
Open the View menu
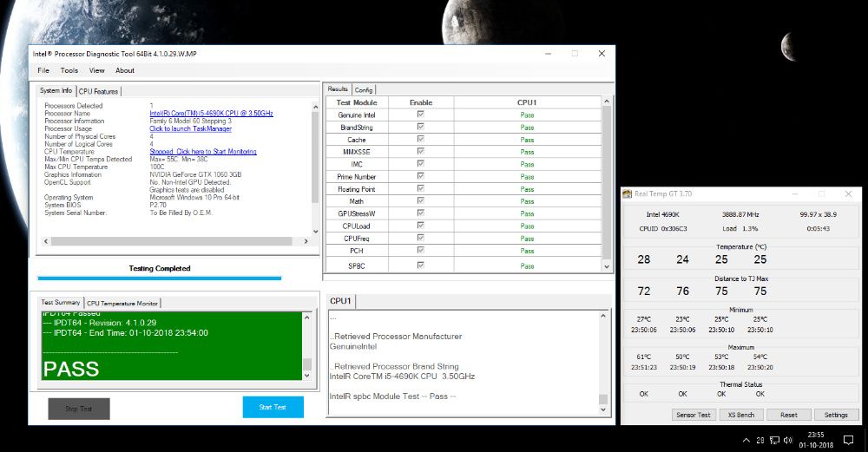click(97, 70)
